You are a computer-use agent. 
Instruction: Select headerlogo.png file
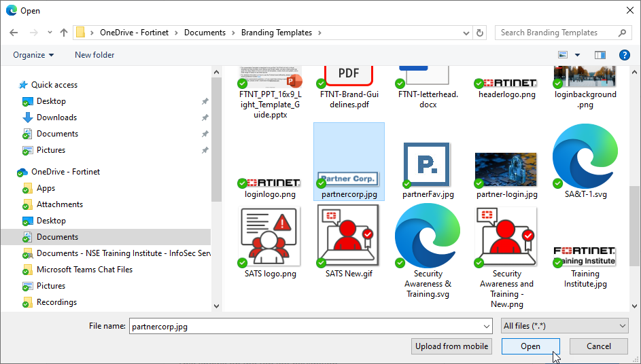point(507,89)
